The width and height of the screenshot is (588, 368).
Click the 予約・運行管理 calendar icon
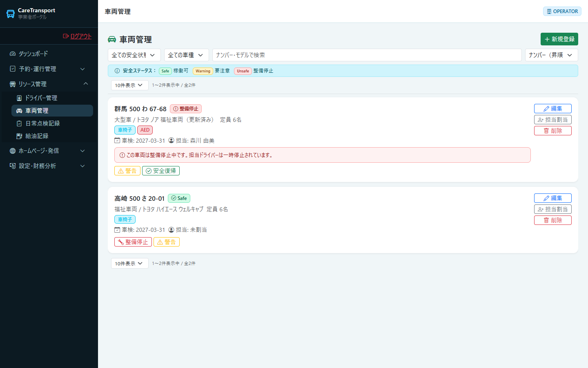(x=13, y=69)
